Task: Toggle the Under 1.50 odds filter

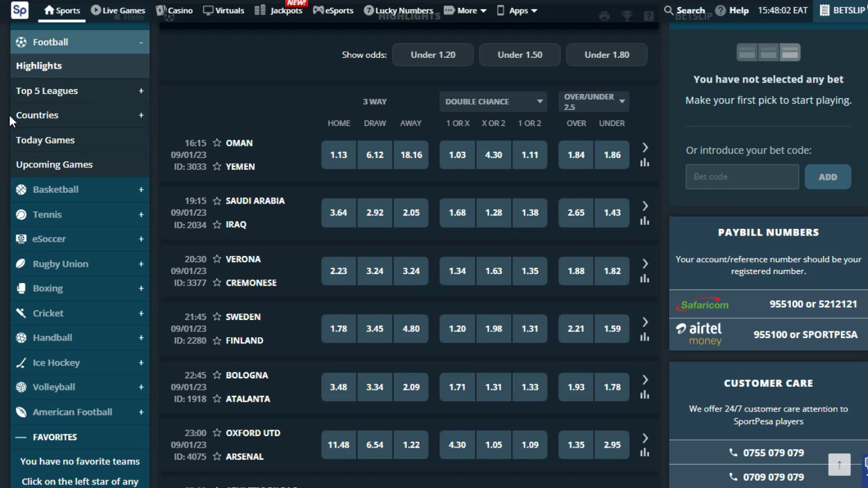Action: pyautogui.click(x=520, y=55)
